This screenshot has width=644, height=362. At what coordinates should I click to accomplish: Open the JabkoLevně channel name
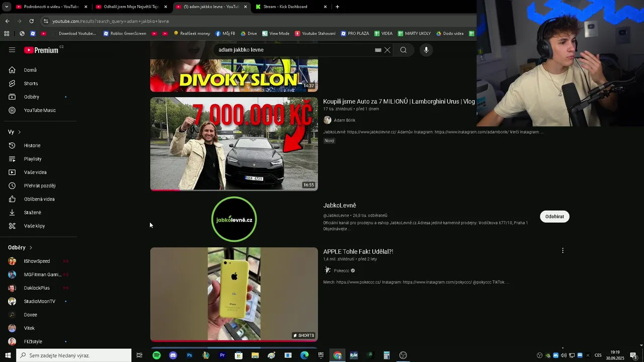(x=340, y=205)
